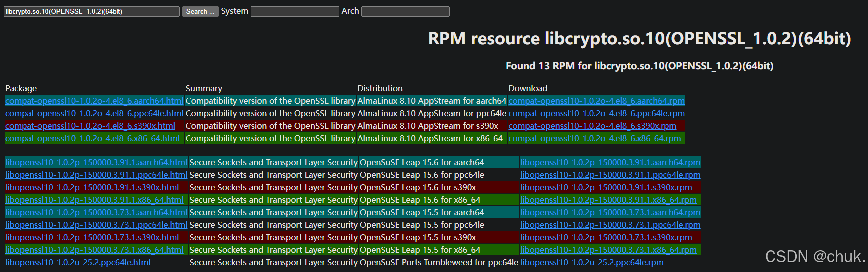Focus the libcrypto.so.10 search query field
868x272 pixels.
[92, 11]
